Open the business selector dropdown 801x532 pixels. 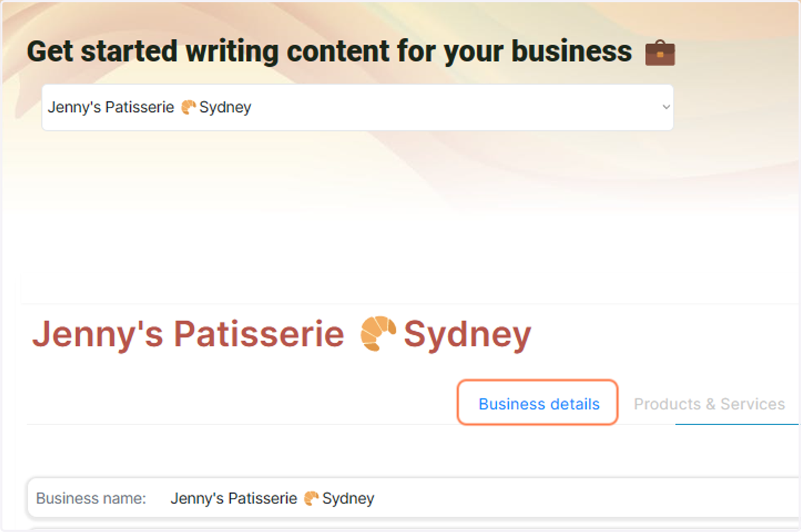pos(357,107)
